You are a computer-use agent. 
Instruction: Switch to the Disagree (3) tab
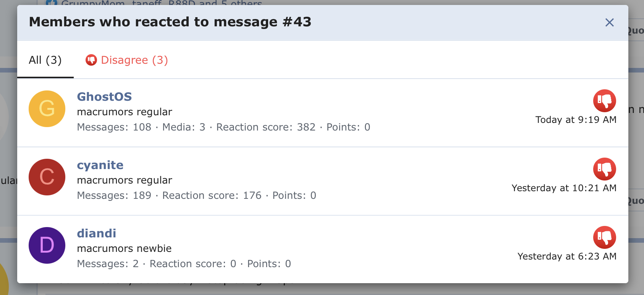point(127,60)
